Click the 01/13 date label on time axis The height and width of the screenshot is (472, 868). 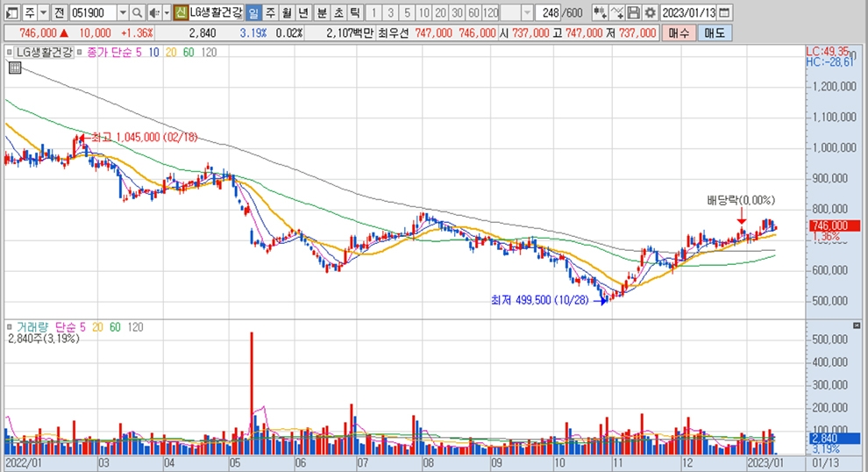click(x=825, y=462)
